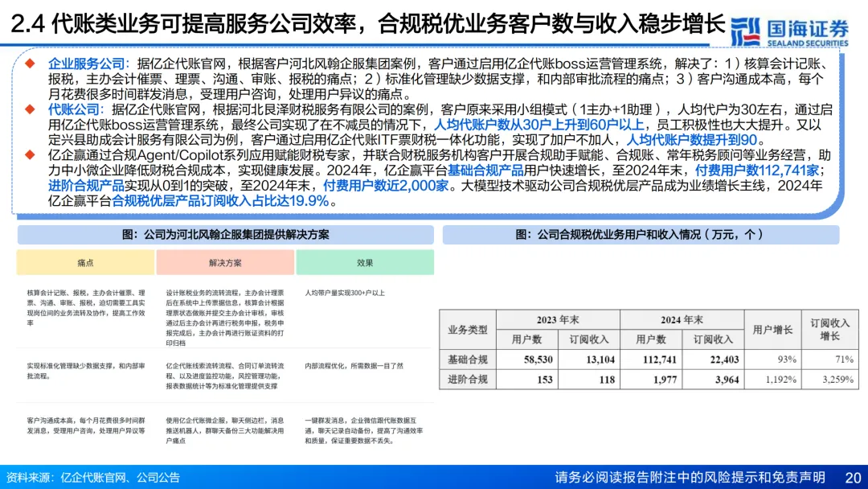868x489 pixels.
Task: Click solution text starting 使用亿企代账微企服
Action: click(x=225, y=431)
